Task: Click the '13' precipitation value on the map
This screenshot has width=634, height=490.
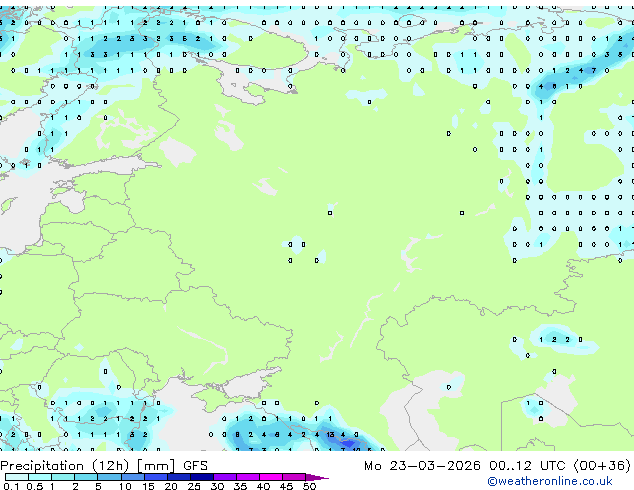Action: [x=330, y=435]
